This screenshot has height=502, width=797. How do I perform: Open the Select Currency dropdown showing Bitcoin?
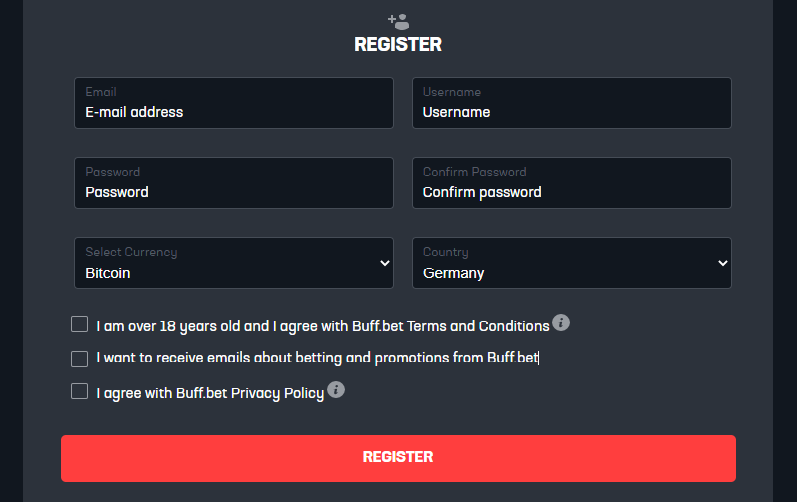point(234,263)
